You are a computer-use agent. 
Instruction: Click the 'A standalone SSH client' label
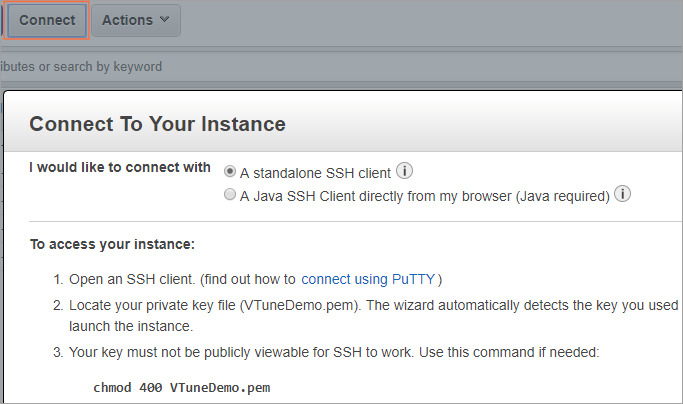(315, 172)
